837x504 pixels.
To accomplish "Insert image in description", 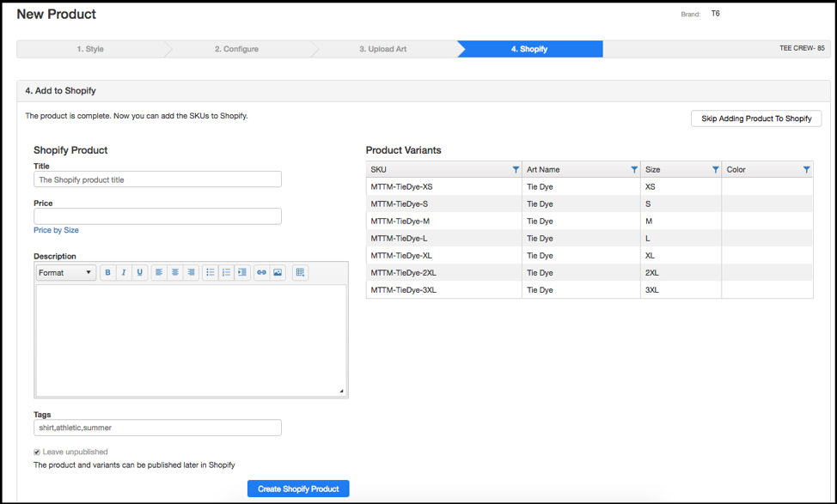I will pyautogui.click(x=278, y=272).
